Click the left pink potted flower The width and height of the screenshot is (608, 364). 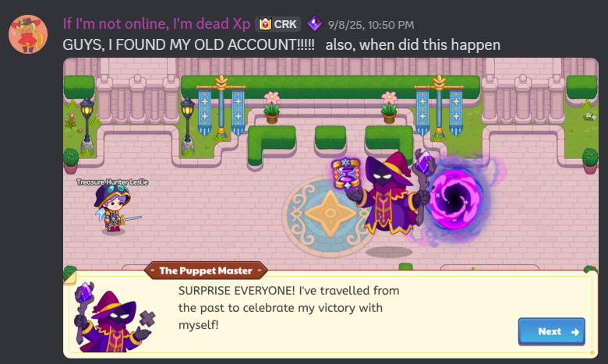coord(272,107)
